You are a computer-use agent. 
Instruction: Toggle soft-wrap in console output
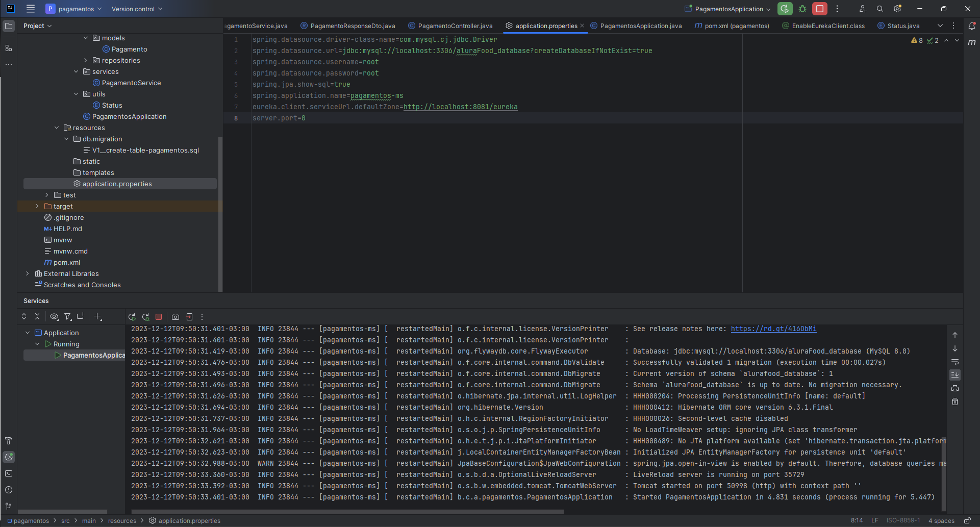955,362
